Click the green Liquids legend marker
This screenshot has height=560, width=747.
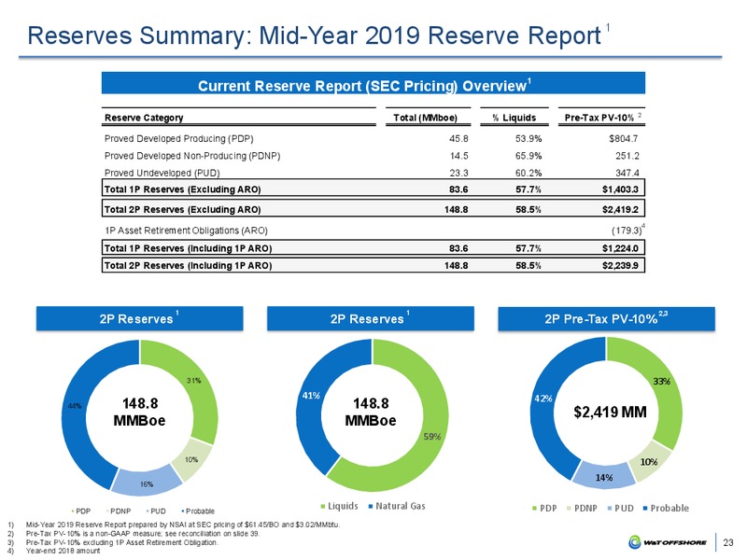(x=322, y=506)
